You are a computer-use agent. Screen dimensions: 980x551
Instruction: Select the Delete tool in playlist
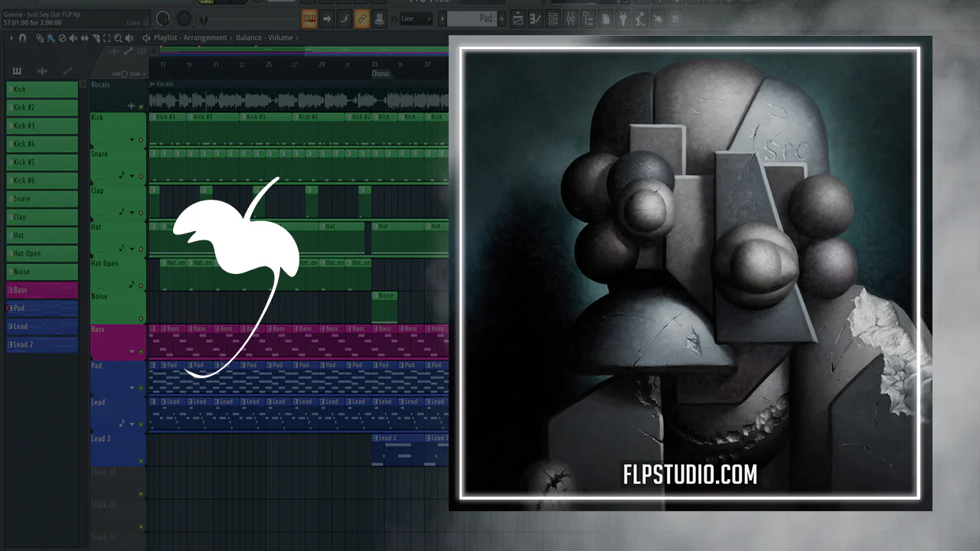[62, 37]
